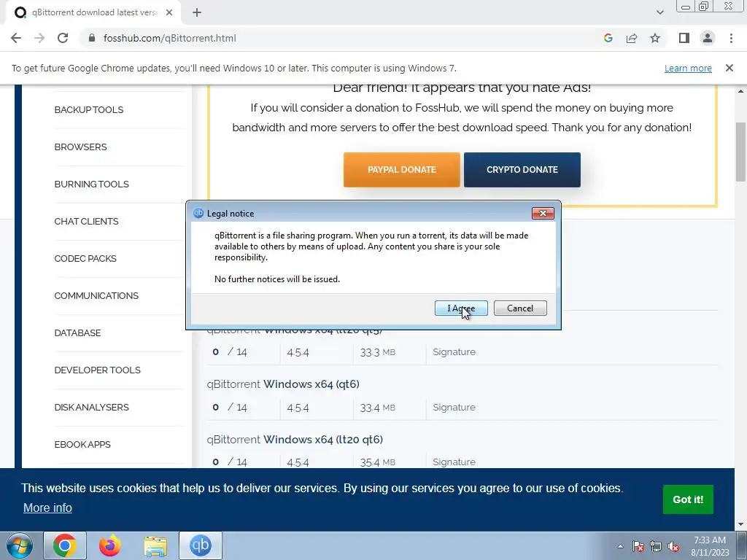
Task: Open Chrome from the taskbar
Action: (x=65, y=545)
